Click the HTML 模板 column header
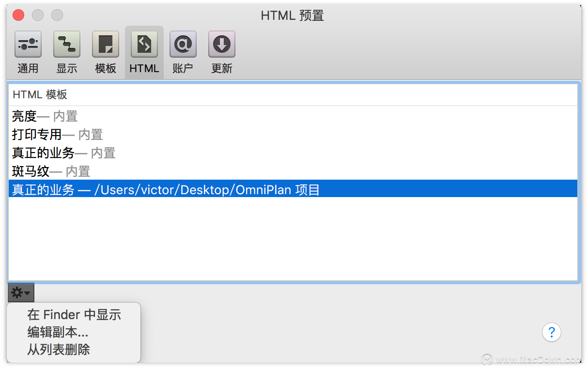This screenshot has width=588, height=368. pos(293,95)
